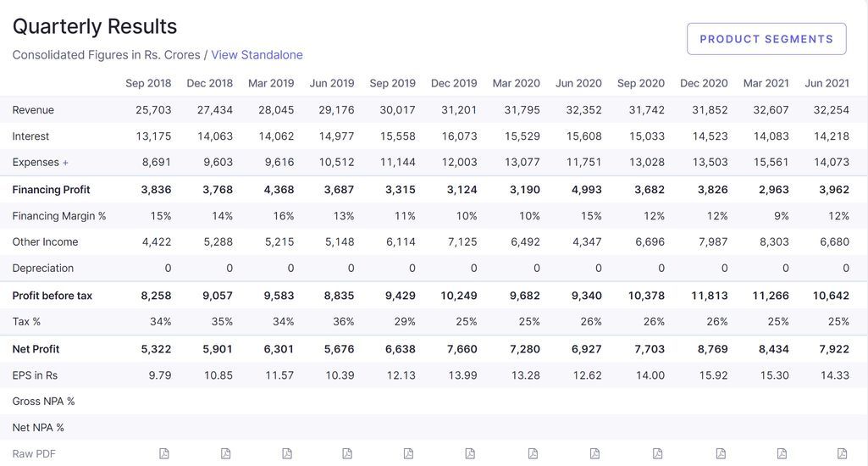Viewport: 868px width, 466px height.
Task: Switch to View Standalone figures
Action: pyautogui.click(x=257, y=55)
